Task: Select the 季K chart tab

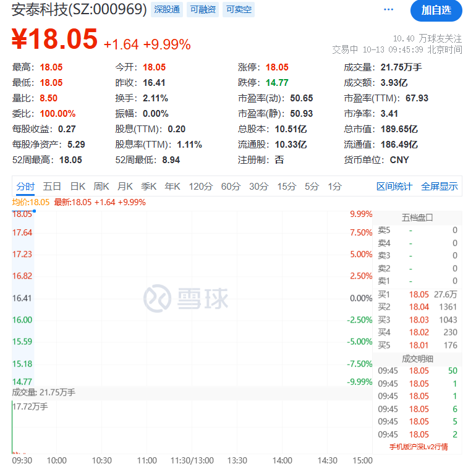Action: tap(149, 186)
